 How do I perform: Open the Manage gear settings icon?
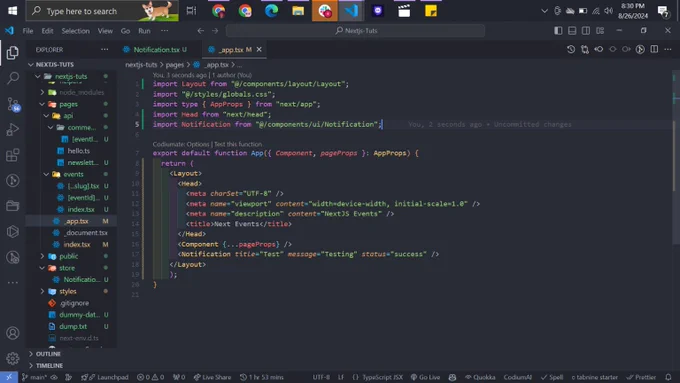point(13,358)
